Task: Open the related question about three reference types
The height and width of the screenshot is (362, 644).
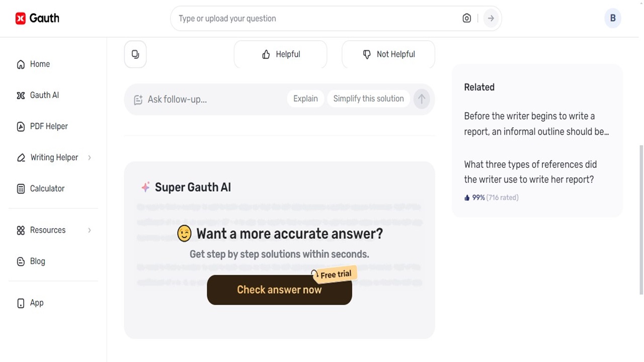Action: click(x=530, y=172)
